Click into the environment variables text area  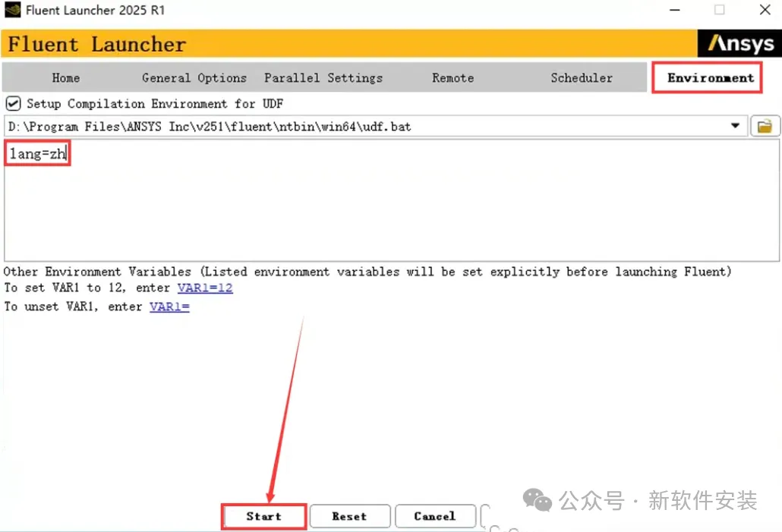392,200
